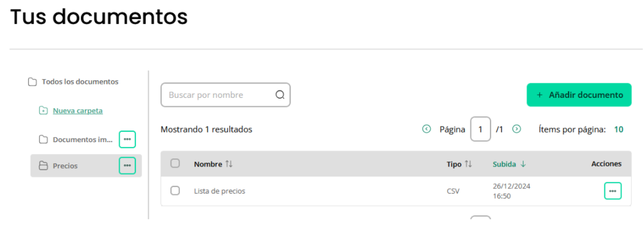Sort by Subida column descending arrow

[x=523, y=164]
